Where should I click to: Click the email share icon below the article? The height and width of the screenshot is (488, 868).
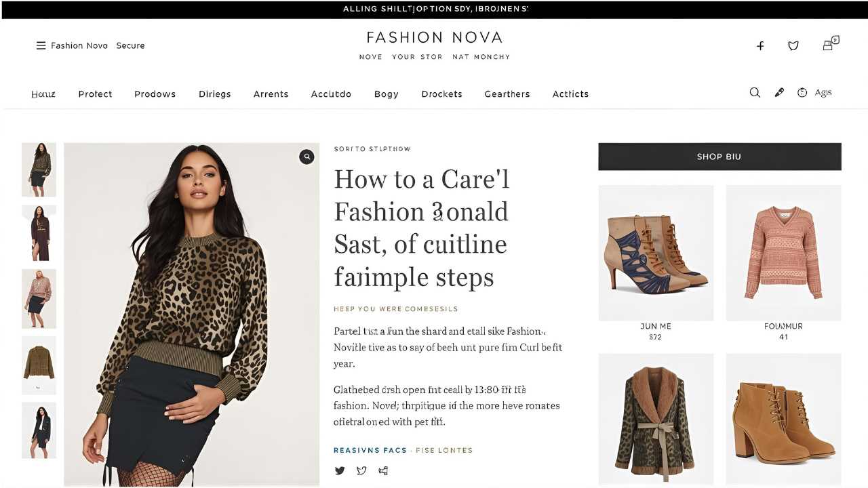click(382, 470)
